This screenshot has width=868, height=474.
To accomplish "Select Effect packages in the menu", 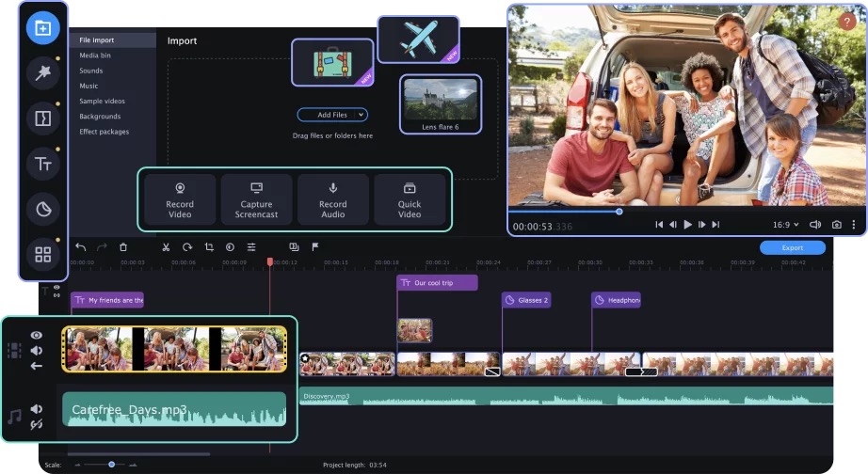I will [104, 132].
